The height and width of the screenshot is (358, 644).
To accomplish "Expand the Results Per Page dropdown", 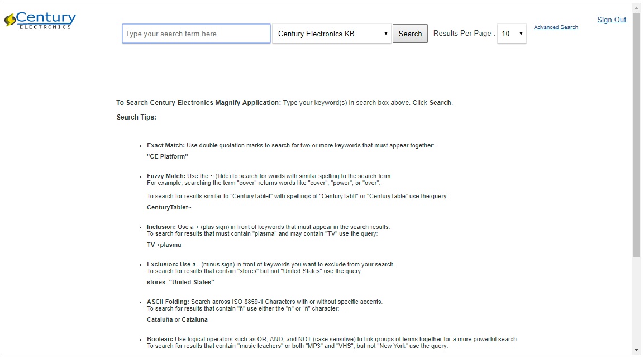I will pyautogui.click(x=512, y=34).
